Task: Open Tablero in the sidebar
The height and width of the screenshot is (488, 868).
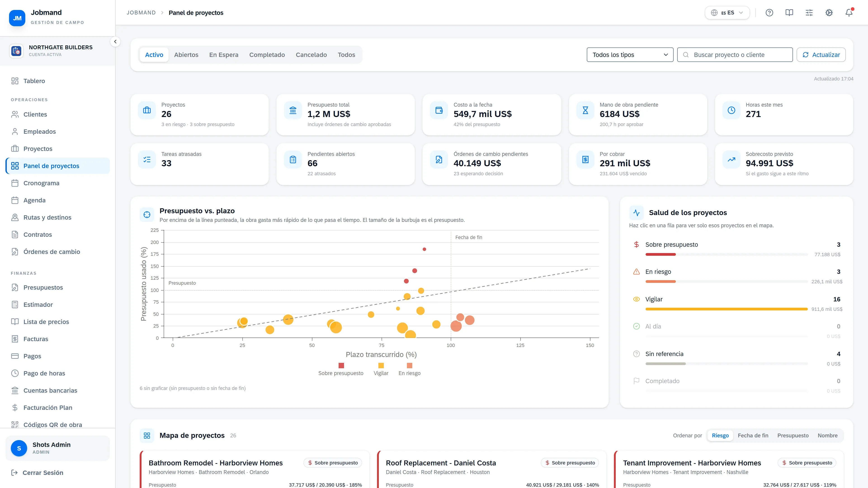Action: 58,81
